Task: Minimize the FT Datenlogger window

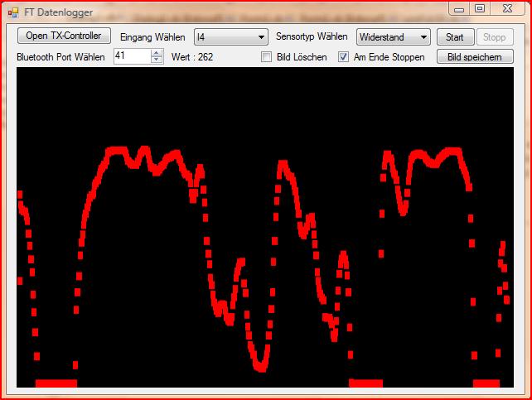Action: click(x=459, y=9)
